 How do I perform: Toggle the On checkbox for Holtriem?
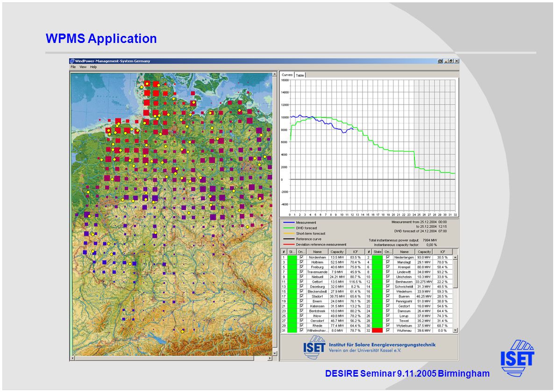301,262
